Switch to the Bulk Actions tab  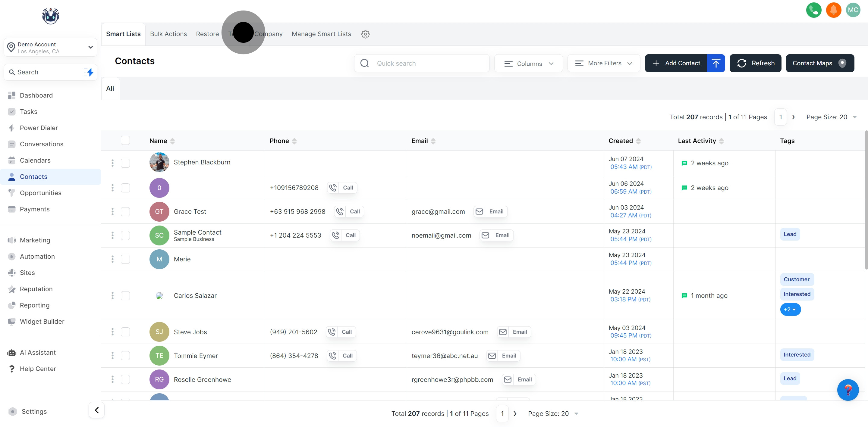(168, 34)
